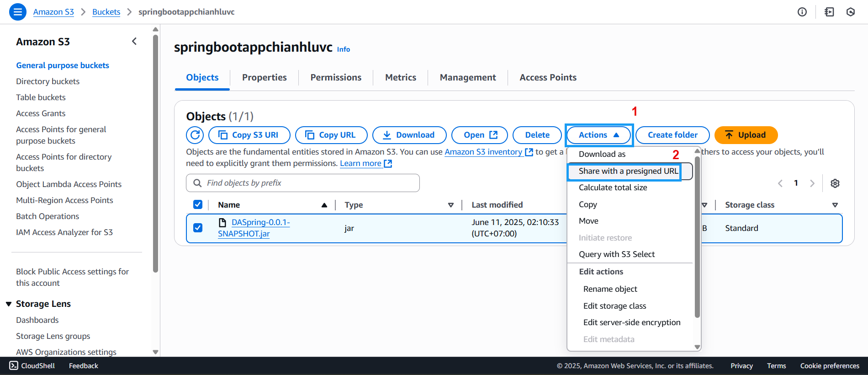
Task: Open Directory buckets in sidebar
Action: pos(48,81)
